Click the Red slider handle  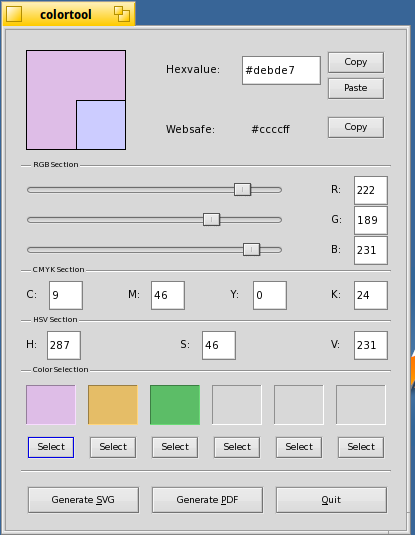pos(242,190)
